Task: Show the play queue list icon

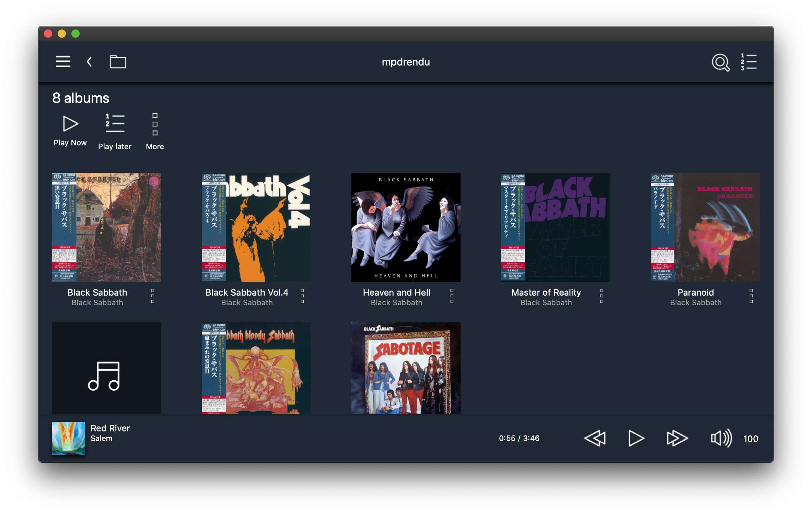Action: click(749, 62)
